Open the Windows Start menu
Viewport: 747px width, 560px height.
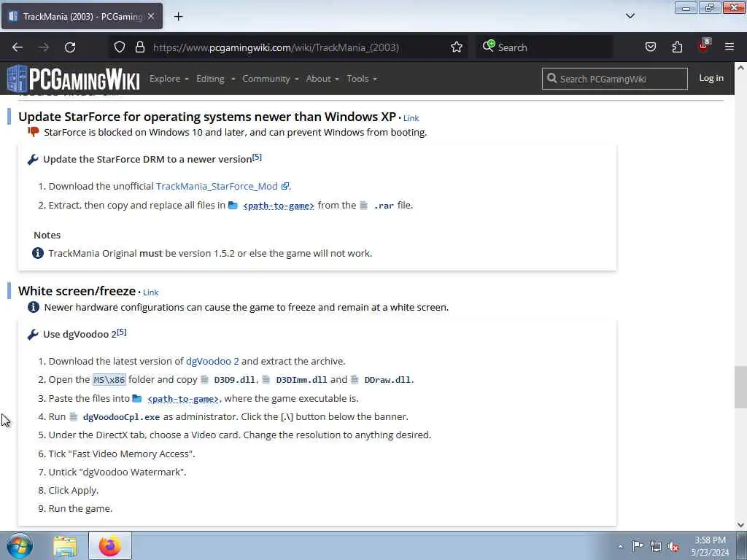tap(20, 545)
